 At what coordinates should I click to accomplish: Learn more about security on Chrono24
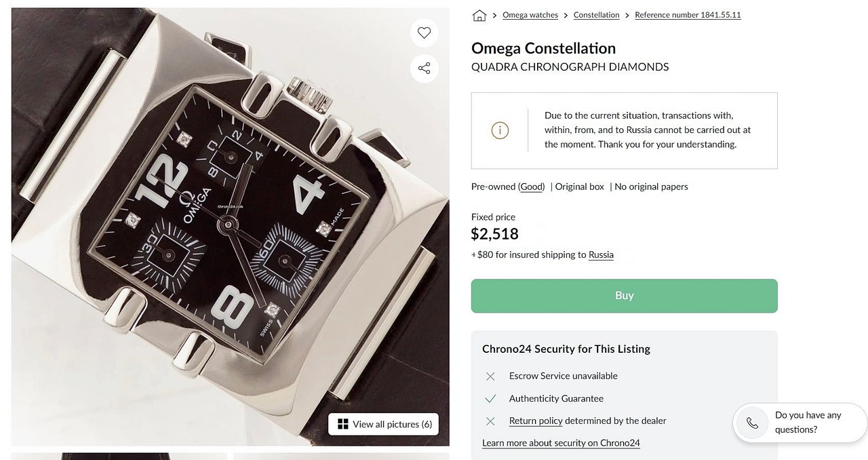561,443
